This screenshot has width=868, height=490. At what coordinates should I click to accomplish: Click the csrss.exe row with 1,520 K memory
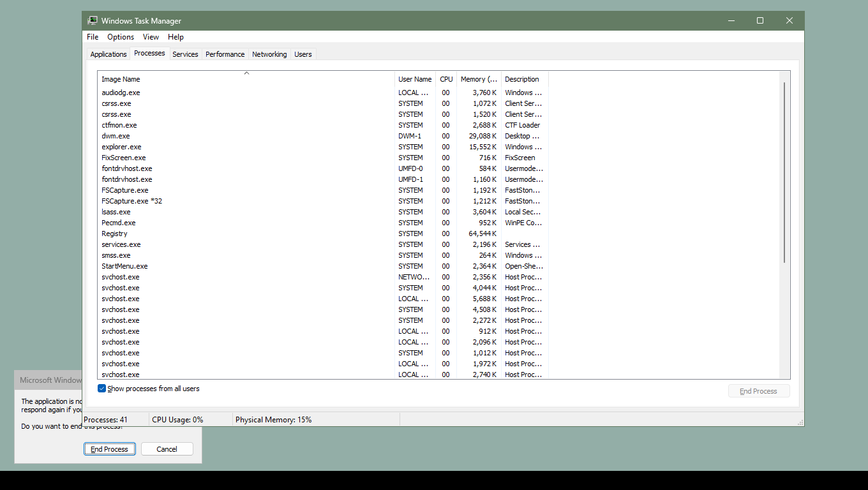pos(323,114)
